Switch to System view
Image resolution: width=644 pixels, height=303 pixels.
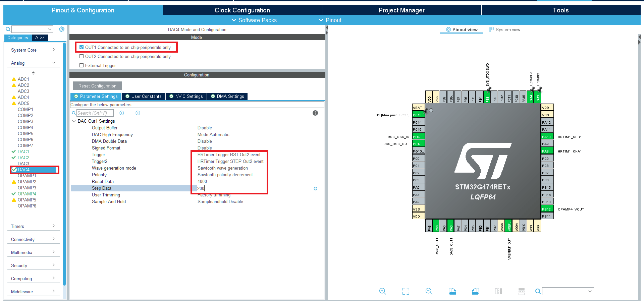coord(505,29)
